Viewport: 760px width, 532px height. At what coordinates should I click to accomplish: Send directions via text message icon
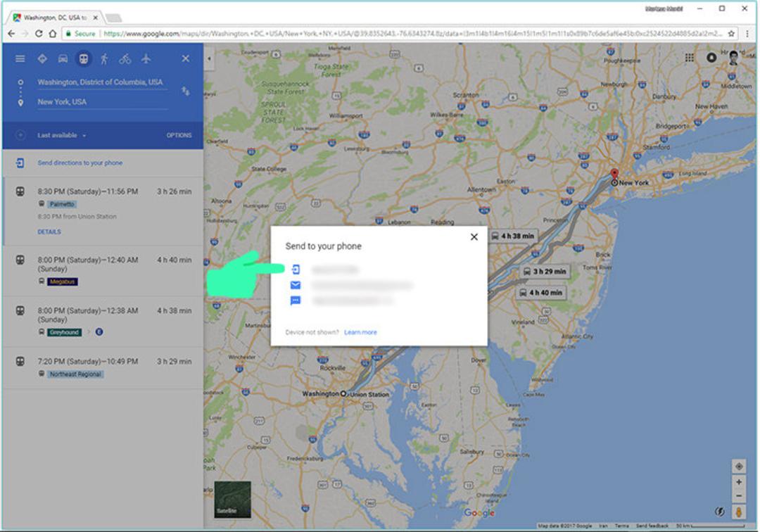pyautogui.click(x=295, y=300)
